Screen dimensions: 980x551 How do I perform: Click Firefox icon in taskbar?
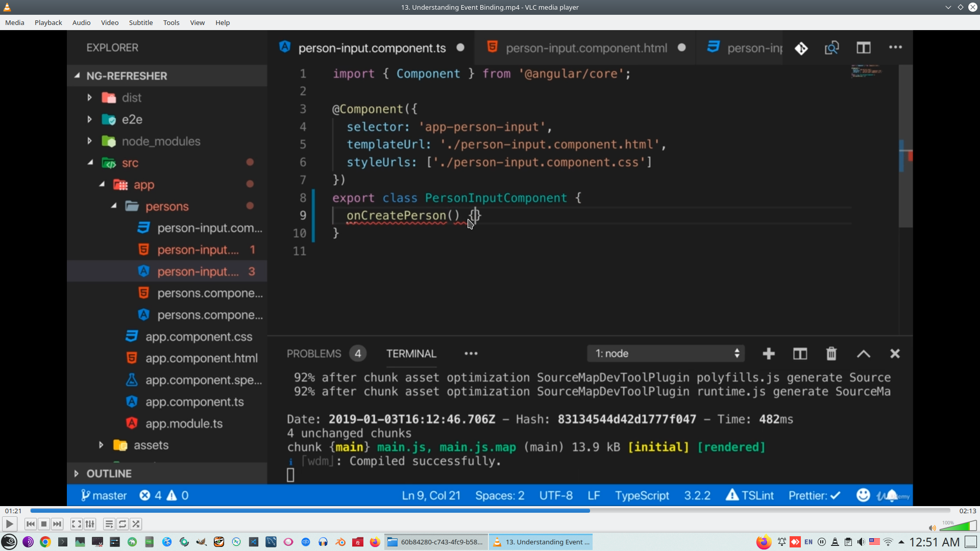[375, 542]
